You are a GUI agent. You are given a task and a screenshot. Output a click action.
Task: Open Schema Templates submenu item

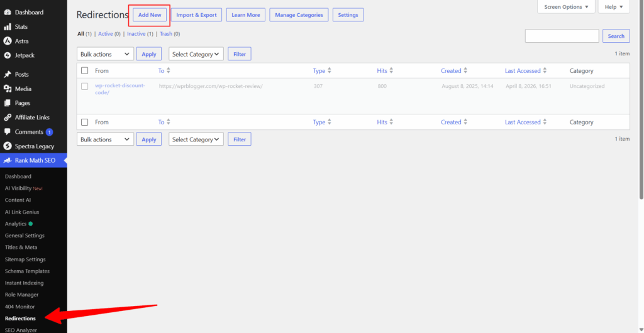pos(27,271)
